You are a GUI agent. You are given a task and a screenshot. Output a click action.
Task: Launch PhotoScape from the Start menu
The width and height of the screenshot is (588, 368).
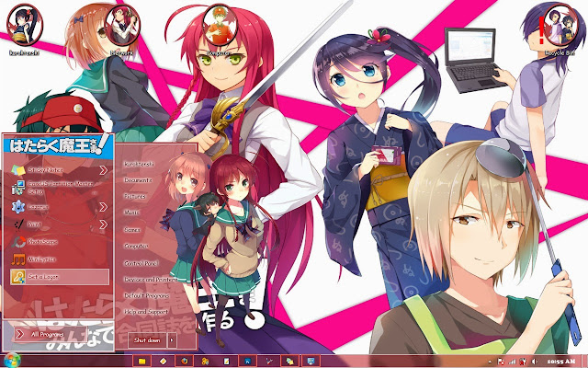tap(60, 242)
